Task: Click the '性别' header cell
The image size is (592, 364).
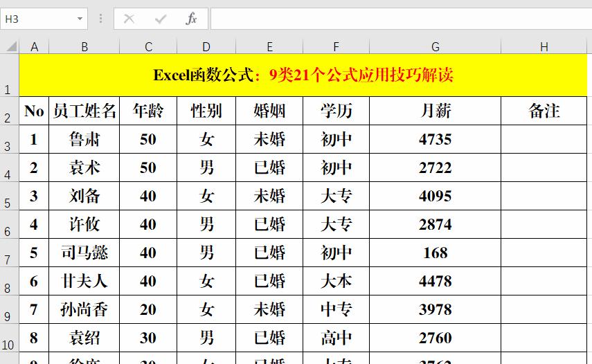Action: tap(206, 111)
